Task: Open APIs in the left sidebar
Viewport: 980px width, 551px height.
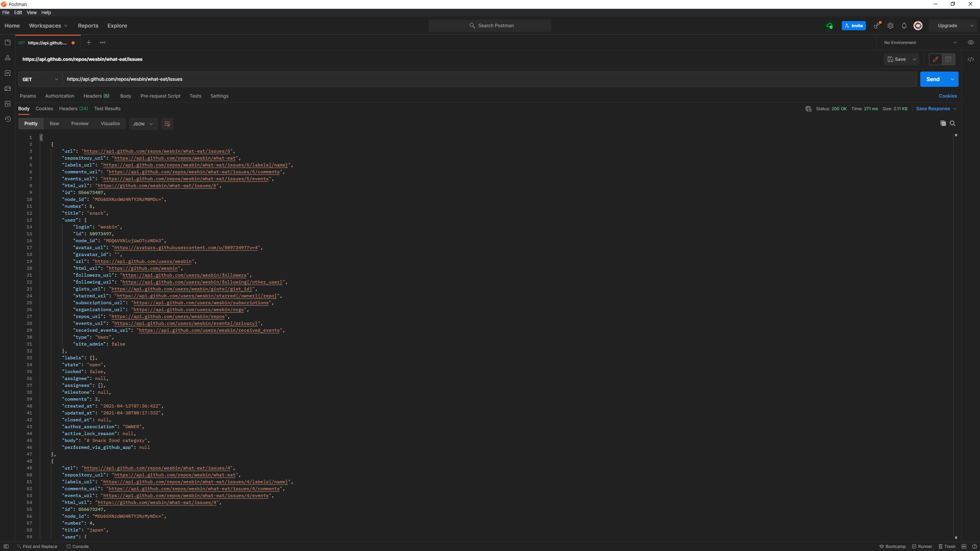Action: pos(8,58)
